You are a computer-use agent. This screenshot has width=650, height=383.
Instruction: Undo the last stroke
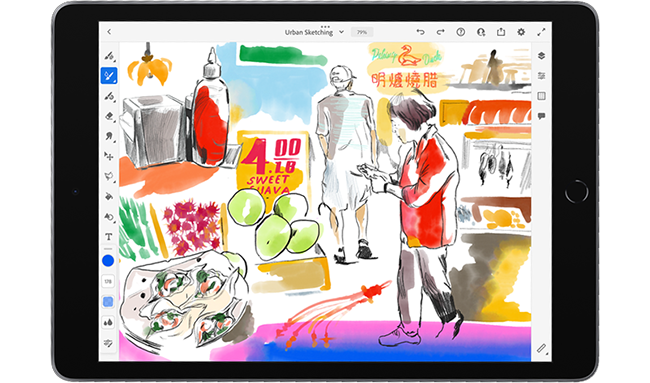[x=420, y=32]
